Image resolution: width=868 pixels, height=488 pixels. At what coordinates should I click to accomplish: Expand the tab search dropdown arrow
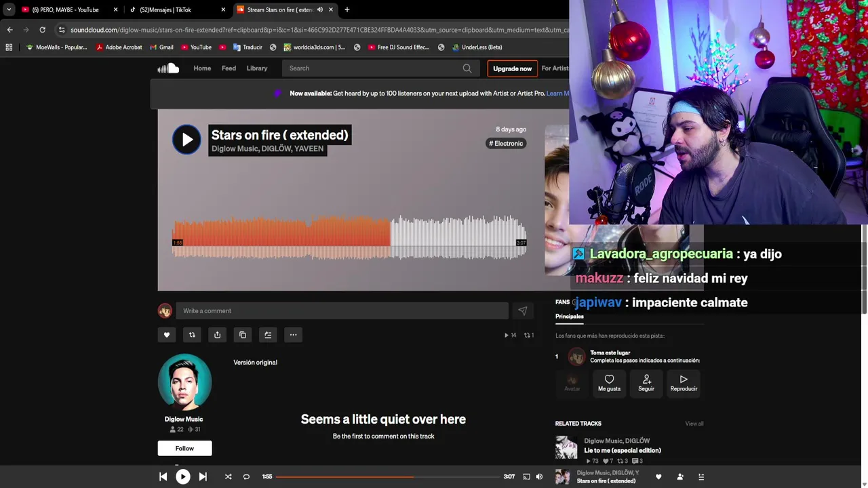8,9
